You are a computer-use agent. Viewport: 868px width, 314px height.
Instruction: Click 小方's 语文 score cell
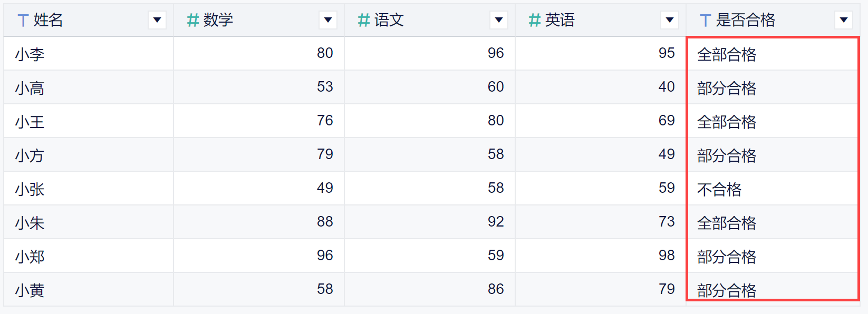coord(496,154)
